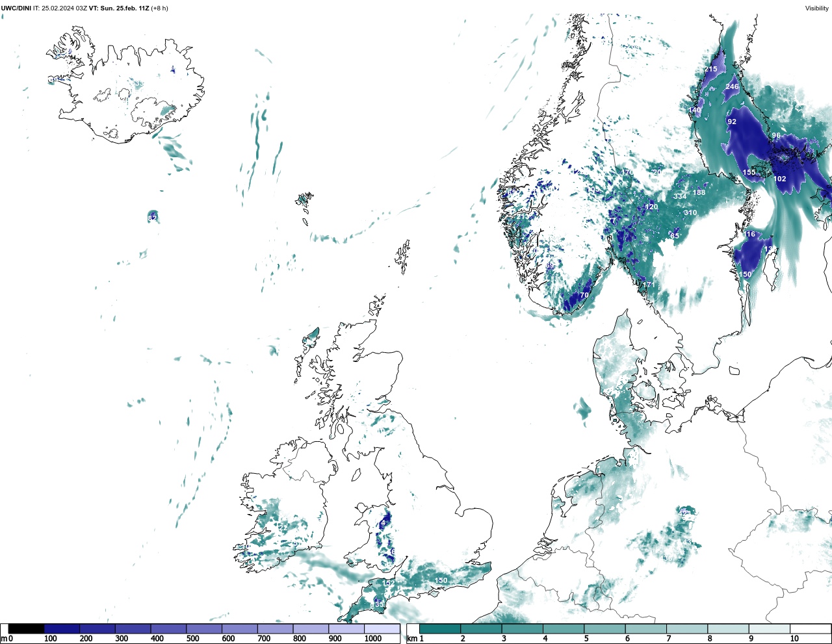
Task: Click the "500" tick label on the meter scale
Action: pyautogui.click(x=193, y=639)
